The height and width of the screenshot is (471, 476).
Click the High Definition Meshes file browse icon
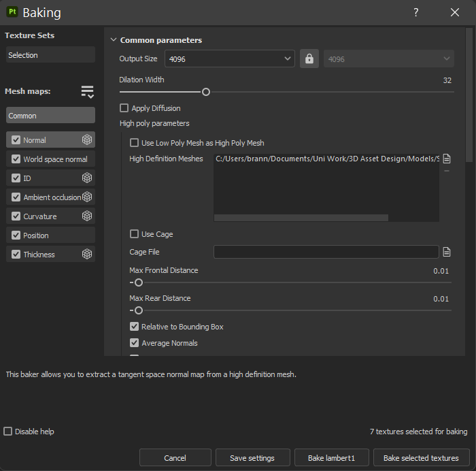(x=447, y=159)
